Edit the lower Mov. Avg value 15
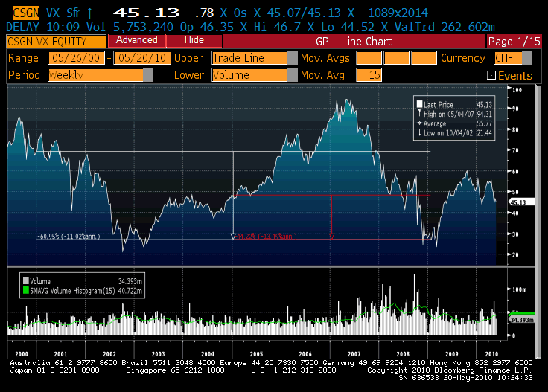 [369, 75]
